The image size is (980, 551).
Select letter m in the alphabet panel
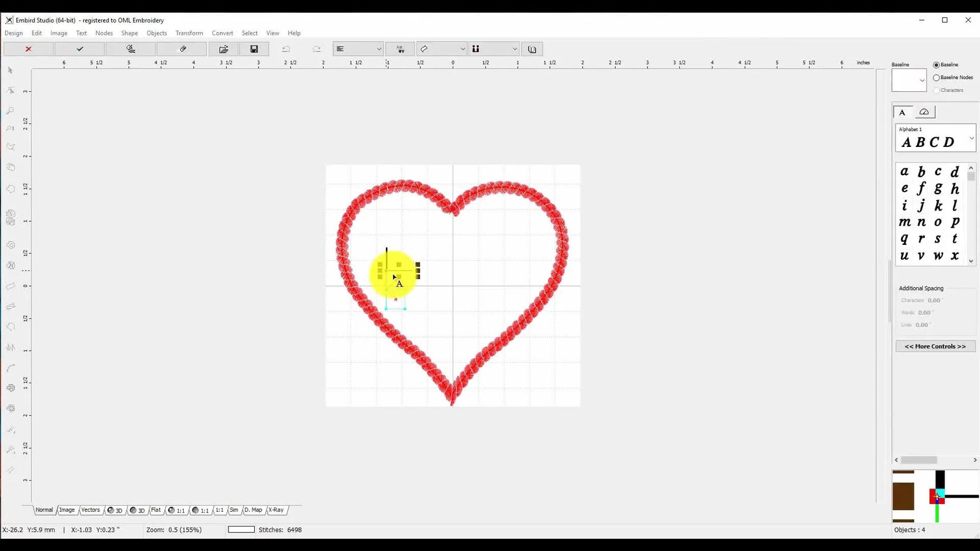[x=905, y=222]
